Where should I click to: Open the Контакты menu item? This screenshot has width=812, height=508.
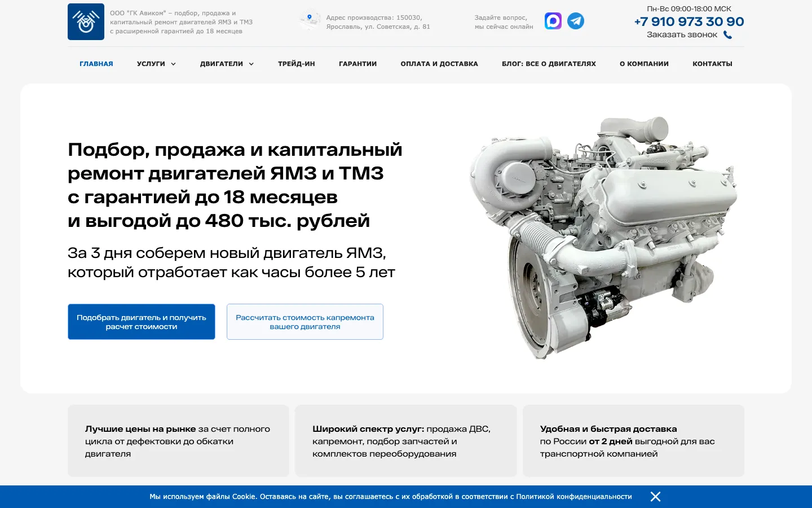tap(712, 64)
